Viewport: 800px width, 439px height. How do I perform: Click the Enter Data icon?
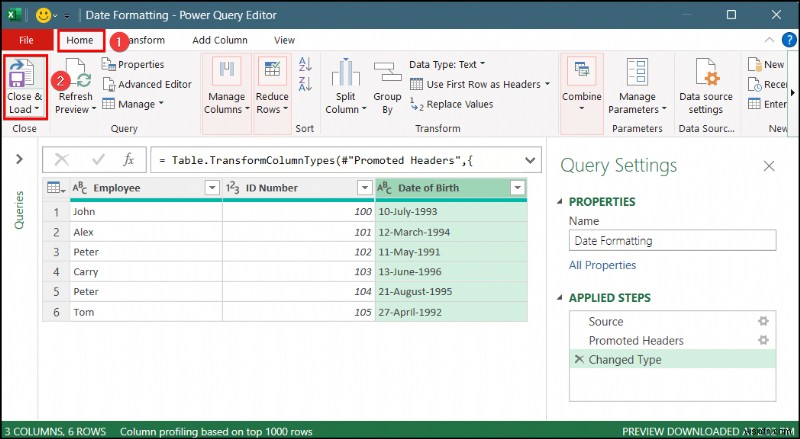pos(755,104)
